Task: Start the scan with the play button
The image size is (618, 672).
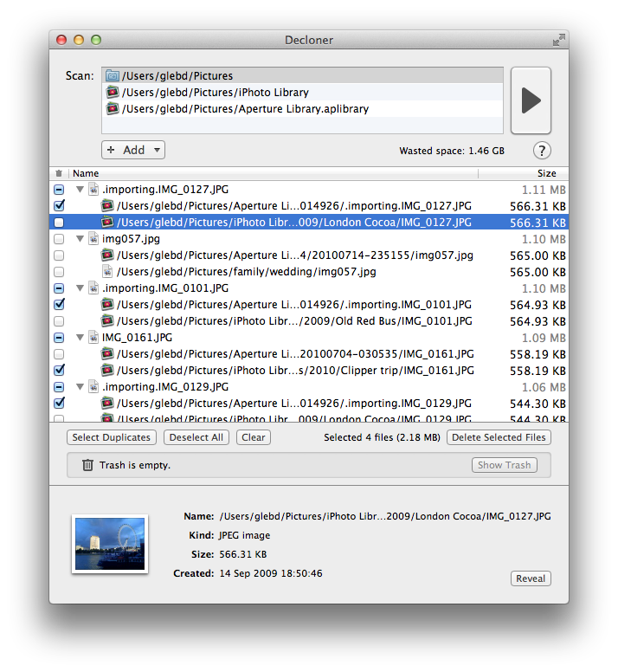Action: pos(531,100)
